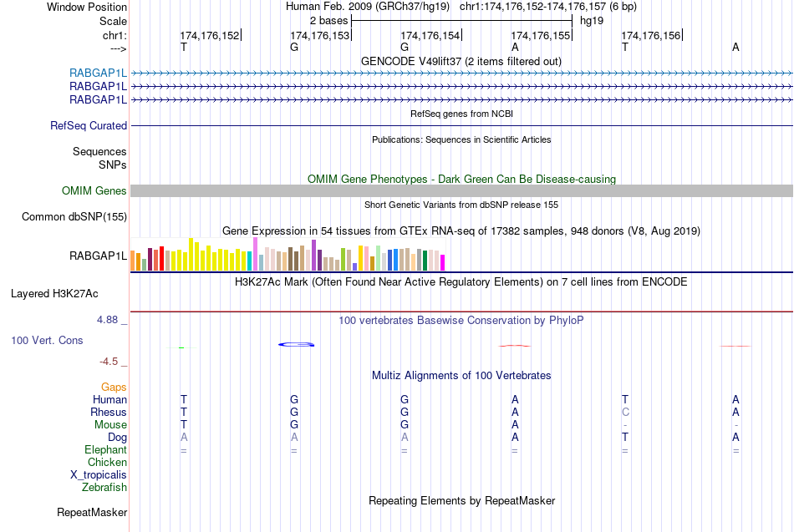The image size is (794, 532).
Task: Click the magenta last bar in GTEx chart
Action: tap(443, 263)
